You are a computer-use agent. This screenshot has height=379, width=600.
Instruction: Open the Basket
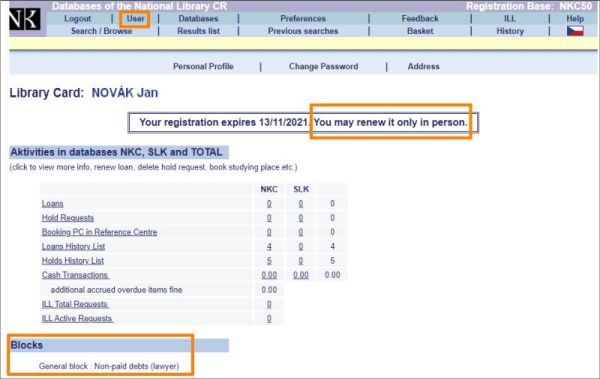(420, 31)
